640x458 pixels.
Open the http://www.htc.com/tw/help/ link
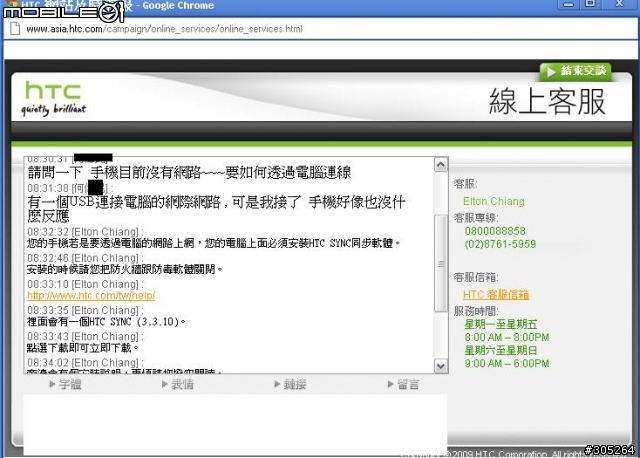[x=91, y=295]
